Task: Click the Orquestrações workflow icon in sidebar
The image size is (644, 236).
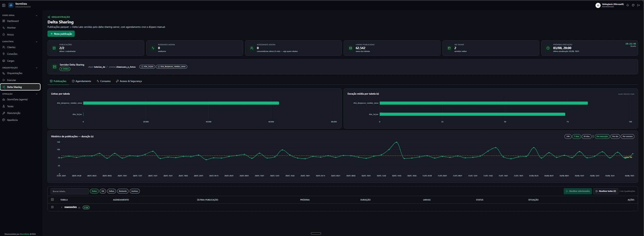Action: click(4, 73)
